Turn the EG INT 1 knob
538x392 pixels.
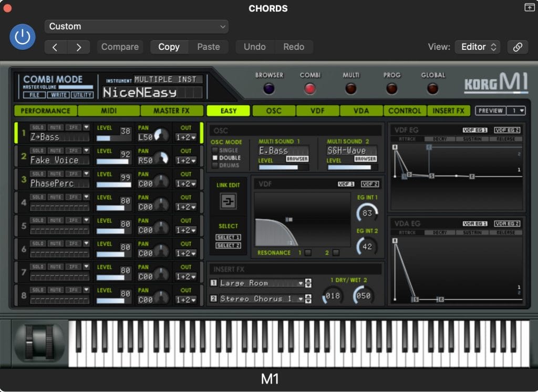tap(367, 213)
